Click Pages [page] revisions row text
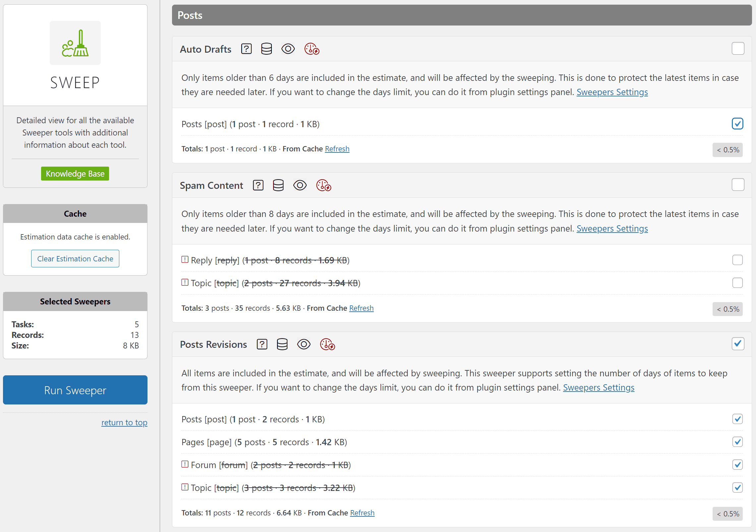The height and width of the screenshot is (532, 756). pos(264,442)
